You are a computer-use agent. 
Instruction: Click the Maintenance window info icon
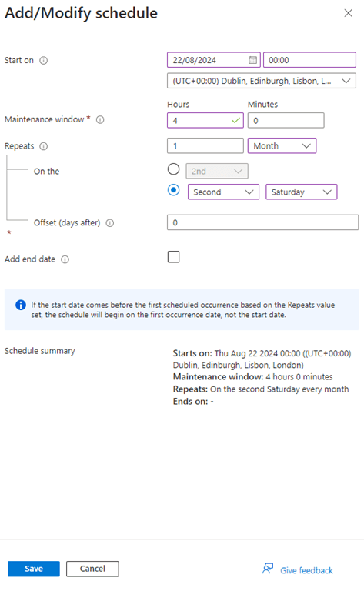click(x=100, y=119)
